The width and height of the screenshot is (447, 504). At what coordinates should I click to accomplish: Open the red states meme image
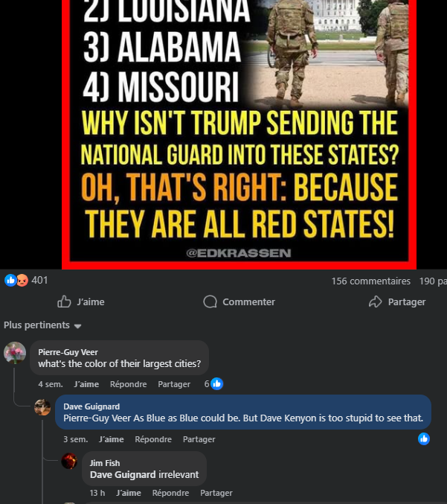(x=239, y=134)
